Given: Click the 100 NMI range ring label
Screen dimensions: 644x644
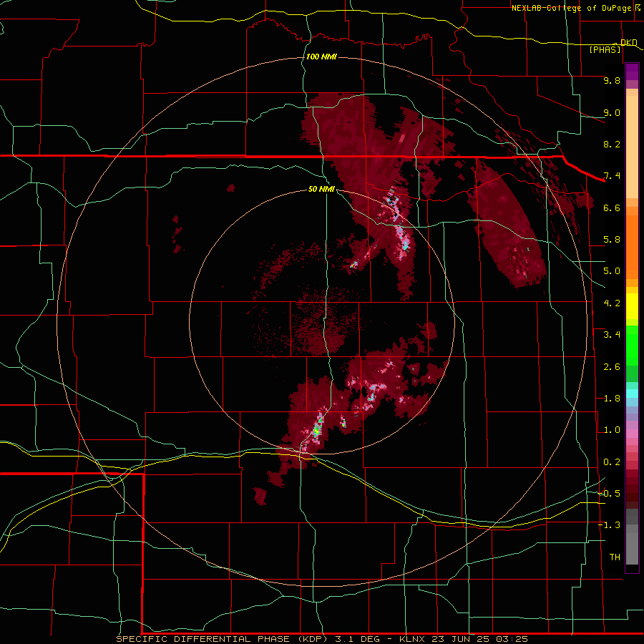Looking at the screenshot, I should tap(321, 57).
